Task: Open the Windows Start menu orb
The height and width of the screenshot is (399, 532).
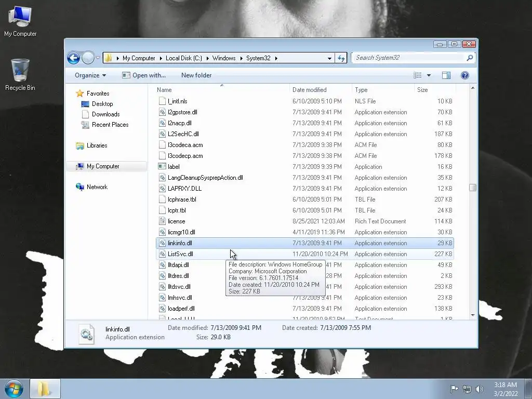Action: tap(14, 389)
